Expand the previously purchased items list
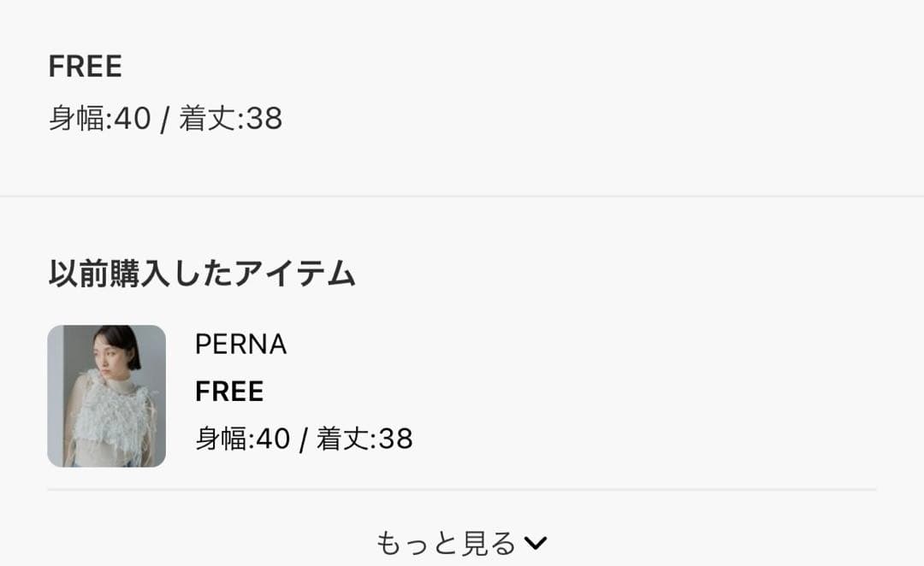The width and height of the screenshot is (924, 566). [462, 540]
